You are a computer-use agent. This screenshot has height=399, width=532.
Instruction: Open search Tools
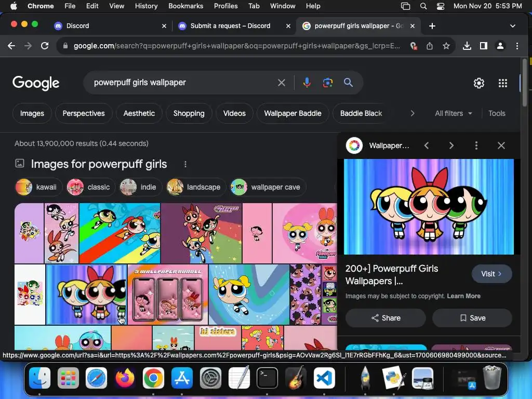[497, 113]
